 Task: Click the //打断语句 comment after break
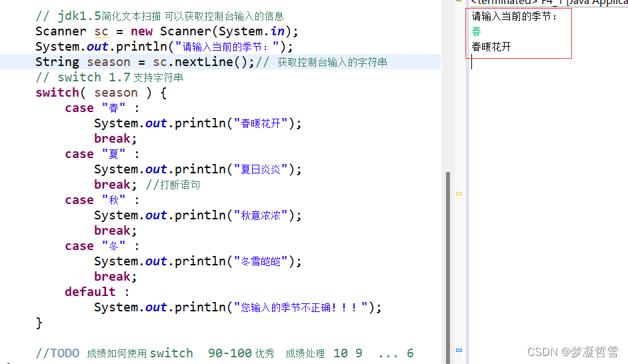pyautogui.click(x=173, y=185)
